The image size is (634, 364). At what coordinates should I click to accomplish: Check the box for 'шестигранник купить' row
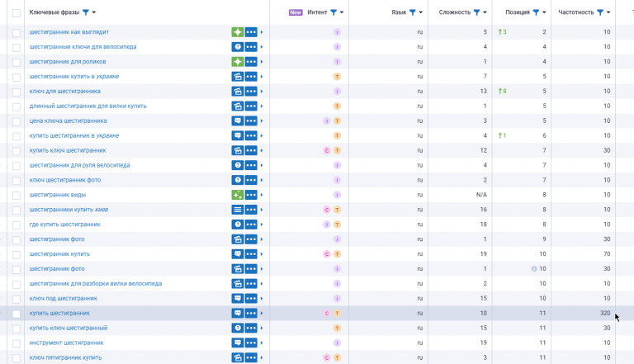tap(17, 255)
